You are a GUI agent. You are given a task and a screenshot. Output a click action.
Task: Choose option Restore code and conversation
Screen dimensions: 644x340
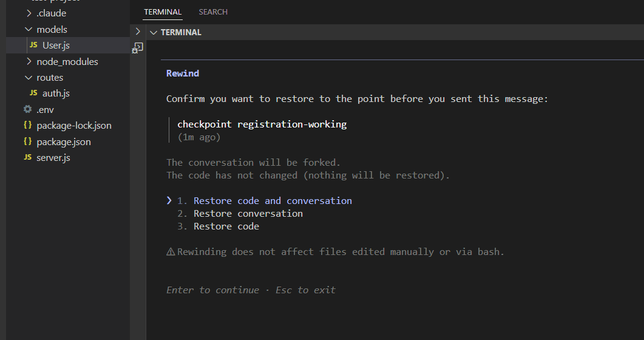pyautogui.click(x=273, y=201)
